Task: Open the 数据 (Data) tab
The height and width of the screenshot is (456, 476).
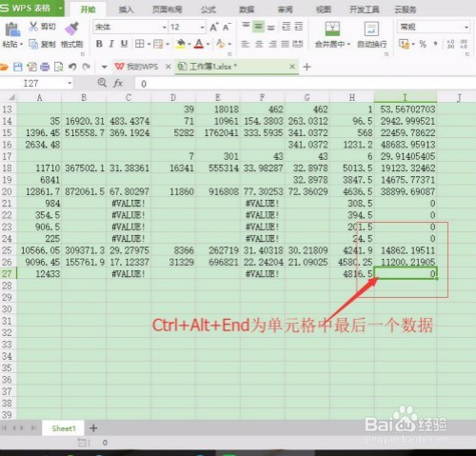Action: pos(247,10)
